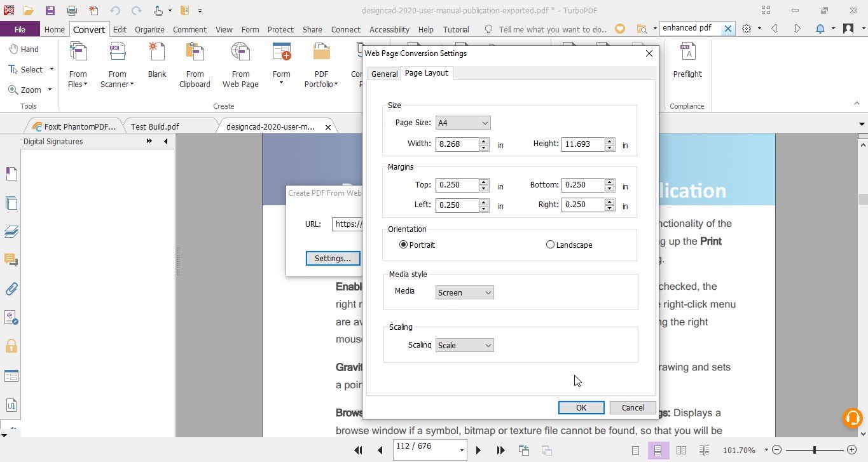The image size is (868, 462).
Task: Clear the 'enhanced pdf' search box
Action: pyautogui.click(x=729, y=29)
